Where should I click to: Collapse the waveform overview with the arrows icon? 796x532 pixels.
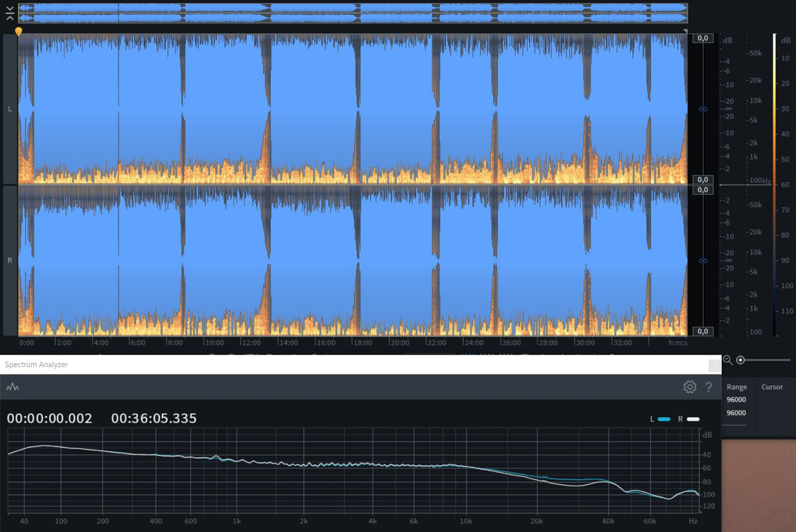(9, 13)
